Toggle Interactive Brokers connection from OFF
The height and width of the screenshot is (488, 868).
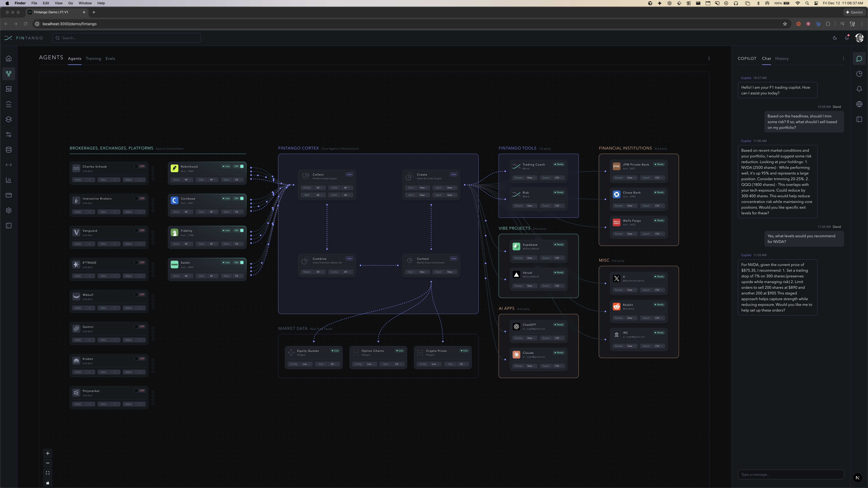point(140,198)
